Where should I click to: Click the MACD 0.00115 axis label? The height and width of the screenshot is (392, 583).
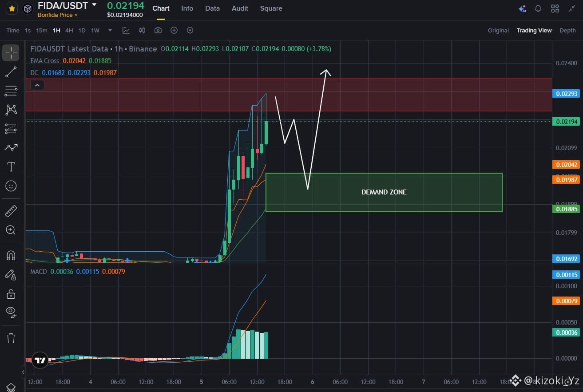click(567, 275)
